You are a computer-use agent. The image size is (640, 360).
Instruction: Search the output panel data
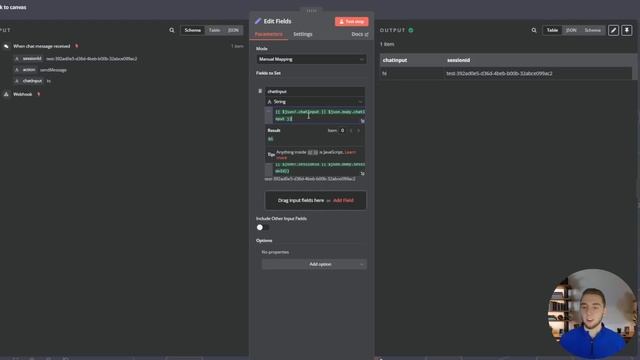click(x=534, y=30)
